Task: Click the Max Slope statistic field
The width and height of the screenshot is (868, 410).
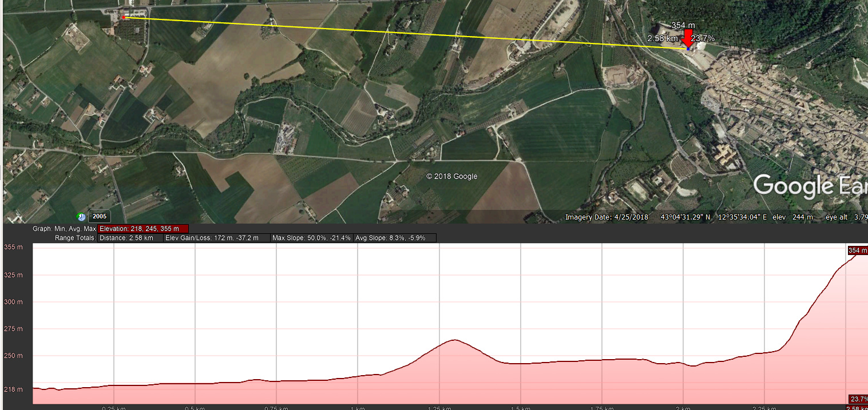Action: [311, 238]
